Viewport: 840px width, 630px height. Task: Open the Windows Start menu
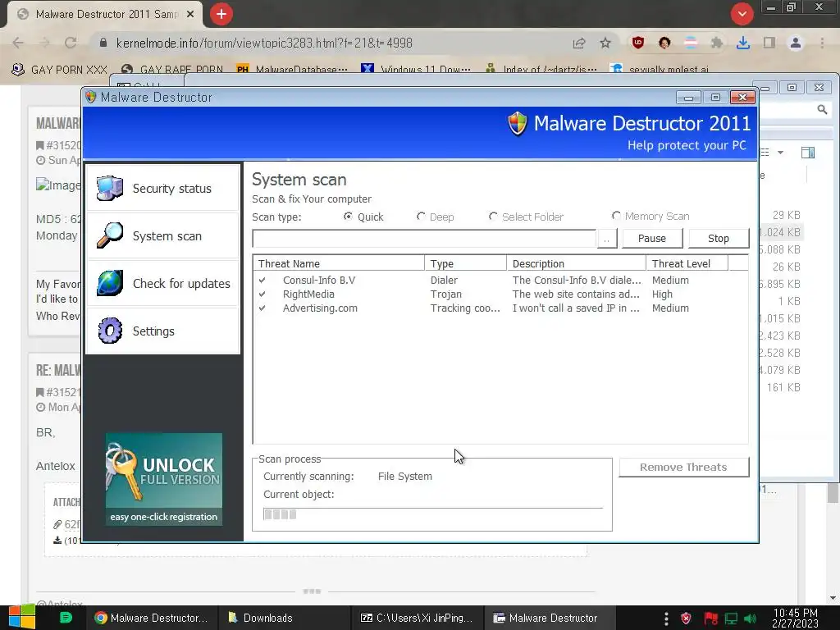(x=21, y=617)
